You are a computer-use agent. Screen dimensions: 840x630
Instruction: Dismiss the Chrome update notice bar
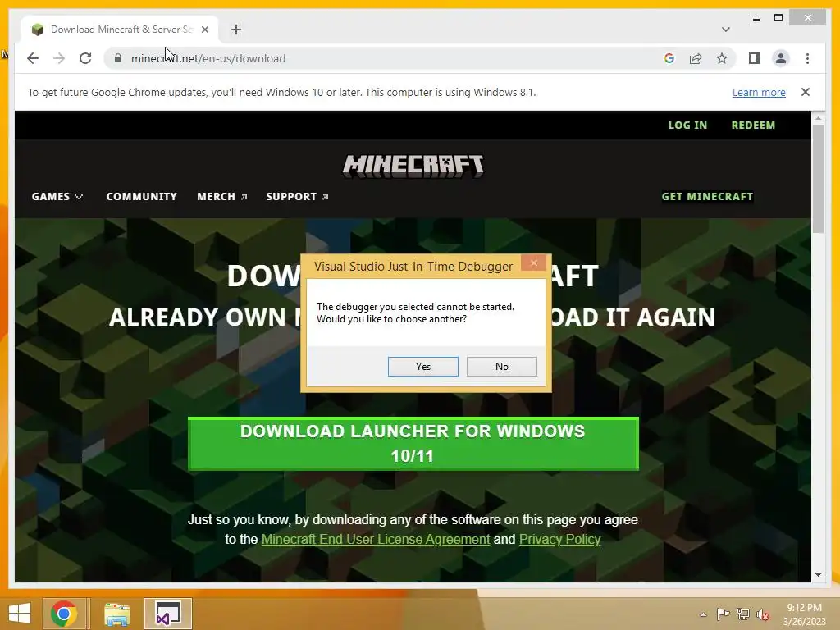click(806, 92)
